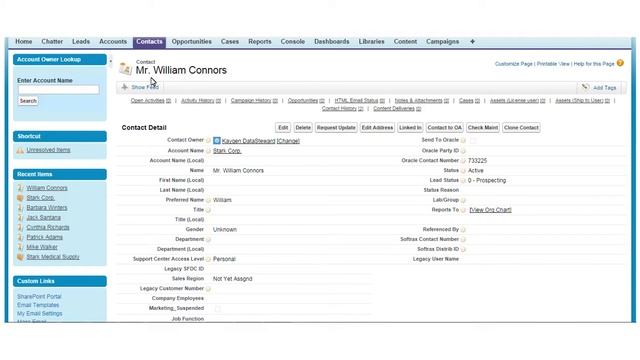Jump to Content Deliveries related list
This screenshot has height=360, width=640.
(397, 109)
